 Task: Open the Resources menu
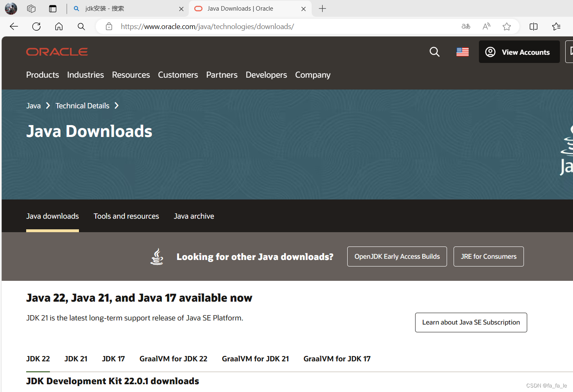coord(131,75)
